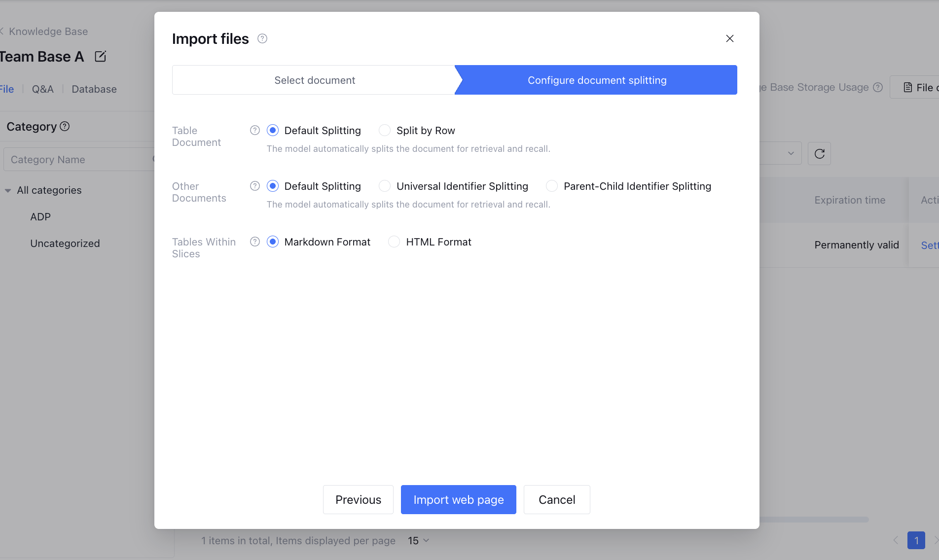Click the Table Document help icon
939x560 pixels.
pyautogui.click(x=254, y=130)
